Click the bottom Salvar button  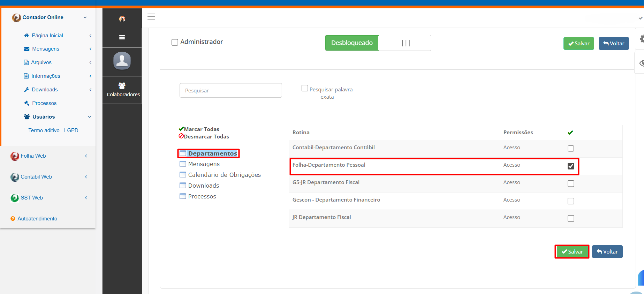point(572,252)
